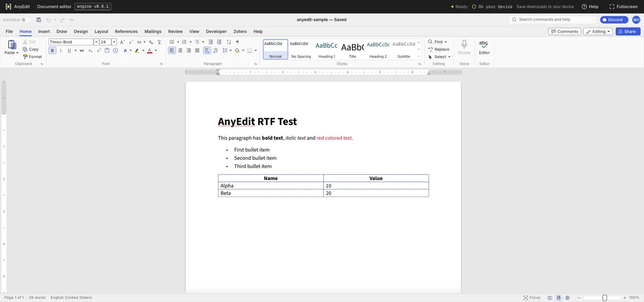Switch to the Zotero tab
This screenshot has height=302, width=644.
pyautogui.click(x=240, y=31)
